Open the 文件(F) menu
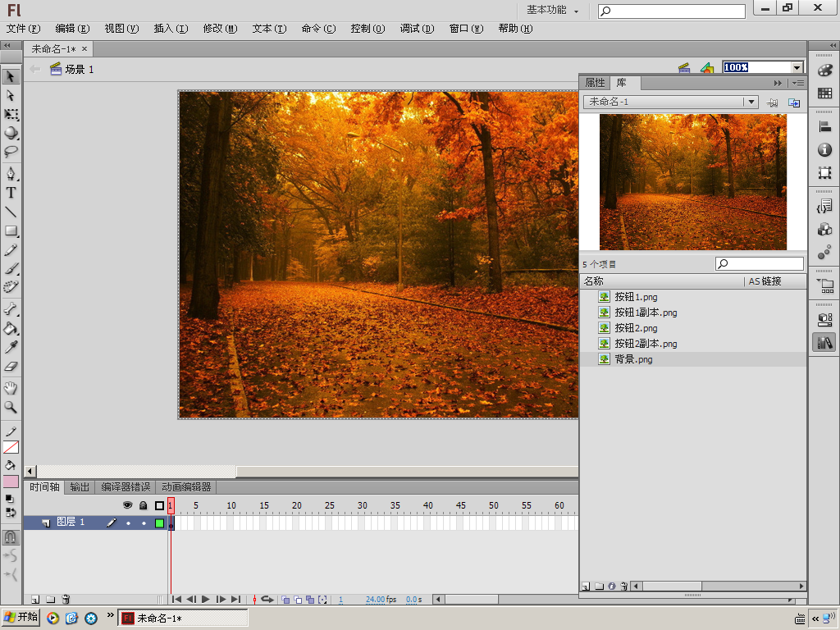Viewport: 840px width, 630px height. [x=23, y=29]
